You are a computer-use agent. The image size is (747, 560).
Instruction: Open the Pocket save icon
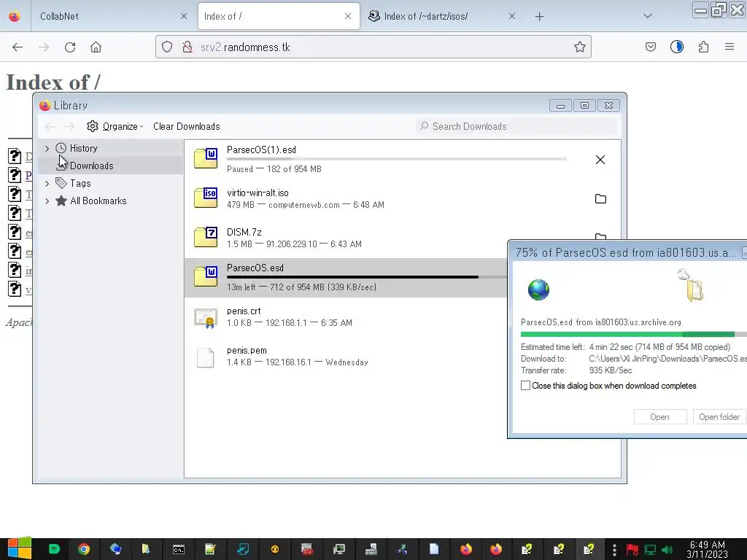[650, 47]
